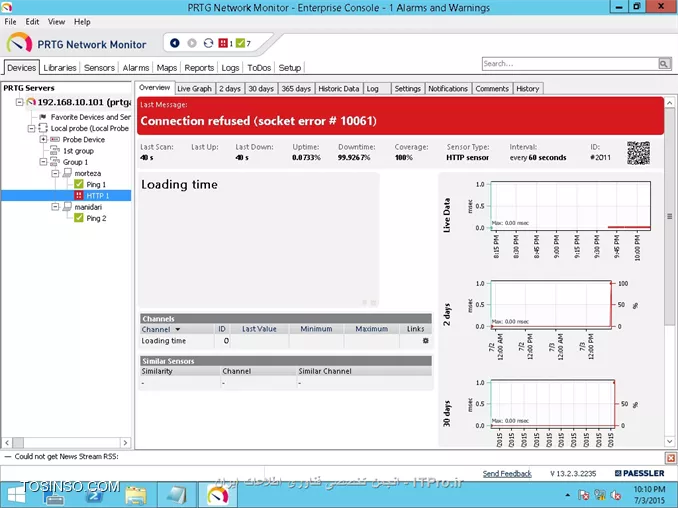Image resolution: width=678 pixels, height=508 pixels.
Task: Open the Loading time channel gear settings
Action: (425, 341)
